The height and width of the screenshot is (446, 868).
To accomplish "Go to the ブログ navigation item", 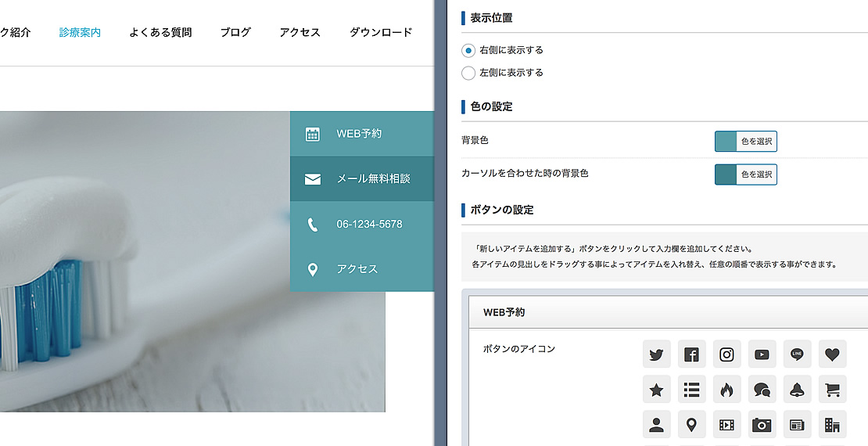I will tap(235, 32).
